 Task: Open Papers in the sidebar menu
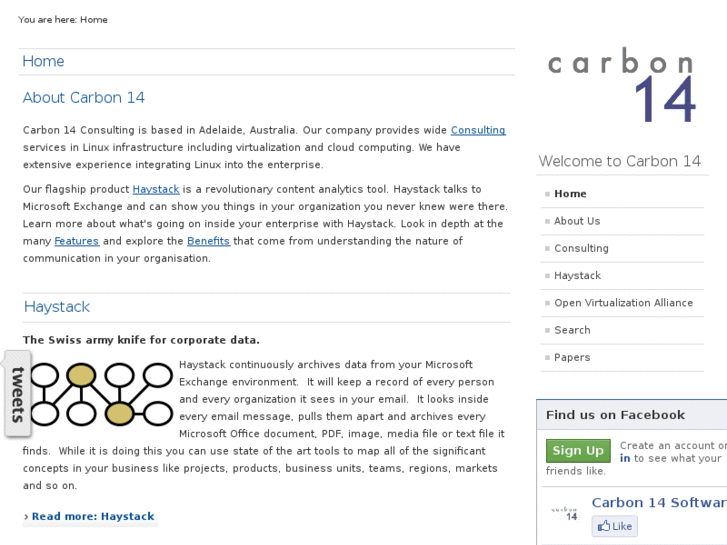click(x=572, y=357)
